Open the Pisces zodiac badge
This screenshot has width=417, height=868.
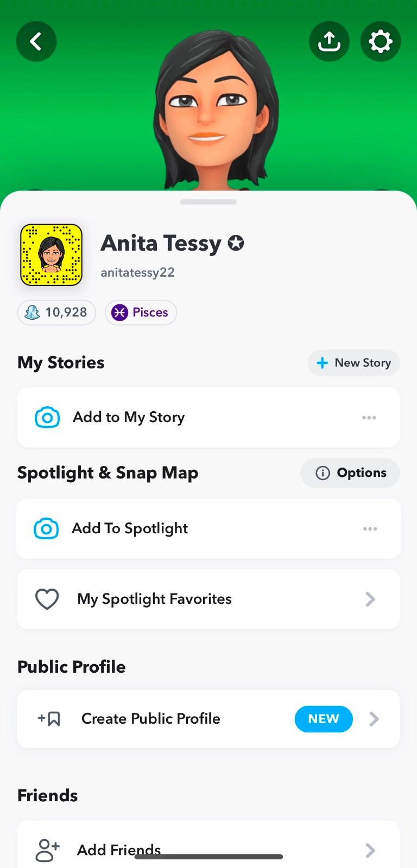pos(141,312)
